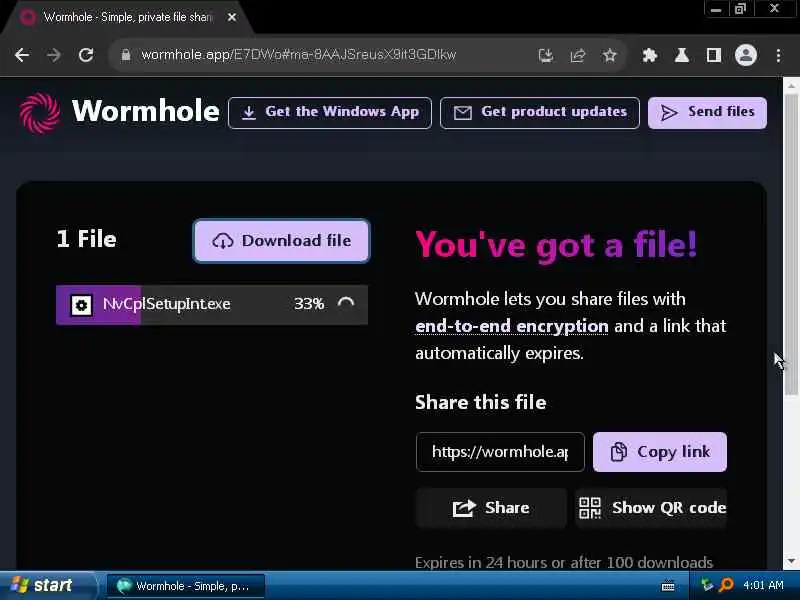The height and width of the screenshot is (600, 800).
Task: Click the Share button
Action: pyautogui.click(x=491, y=508)
